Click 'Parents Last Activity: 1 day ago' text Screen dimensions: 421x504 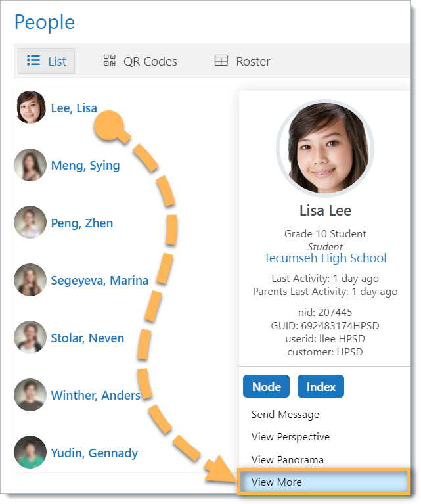click(x=325, y=292)
